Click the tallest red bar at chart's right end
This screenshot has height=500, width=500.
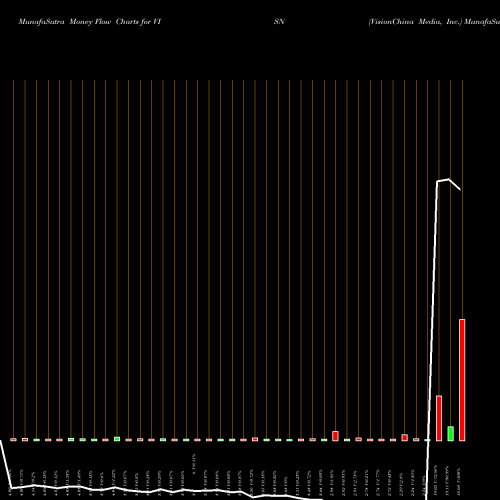coord(462,380)
